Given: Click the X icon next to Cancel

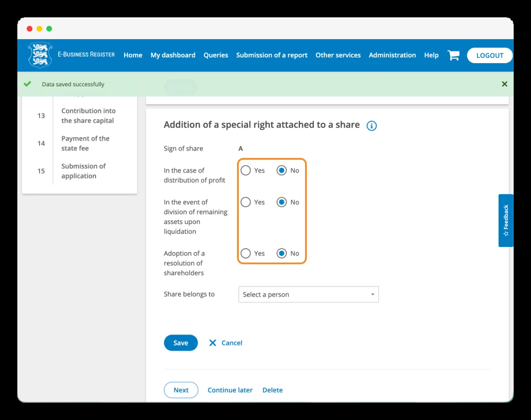Looking at the screenshot, I should pos(213,343).
